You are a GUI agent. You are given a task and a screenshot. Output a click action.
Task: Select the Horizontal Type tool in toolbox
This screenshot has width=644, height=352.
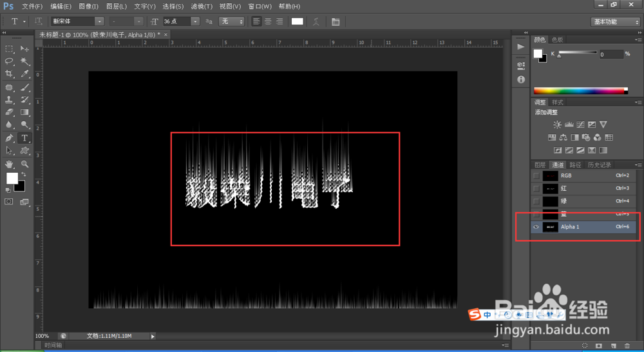tap(24, 138)
